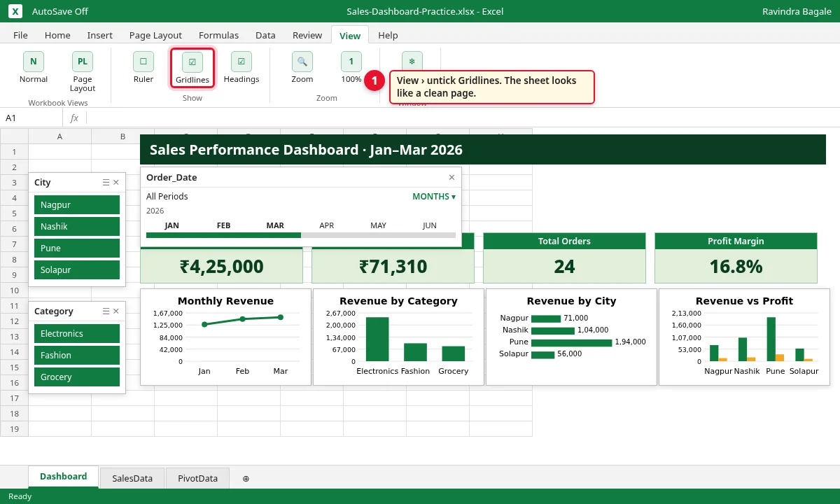This screenshot has width=840, height=504.
Task: Select the Revenue by Category chart
Action: pyautogui.click(x=398, y=337)
